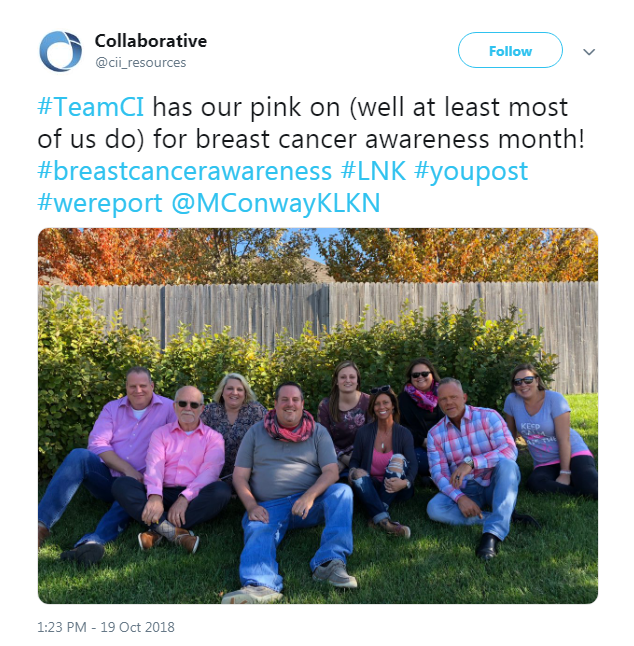Expand the tweet options chevron
The height and width of the screenshot is (646, 634).
(589, 51)
